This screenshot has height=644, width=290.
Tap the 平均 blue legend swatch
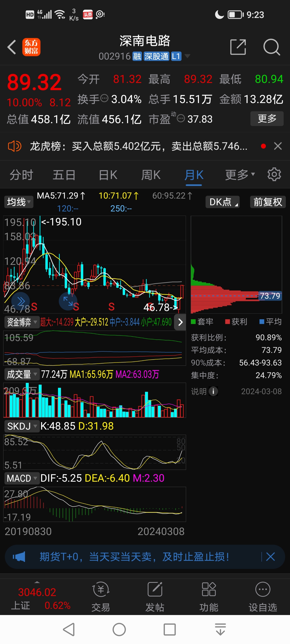coord(262,322)
